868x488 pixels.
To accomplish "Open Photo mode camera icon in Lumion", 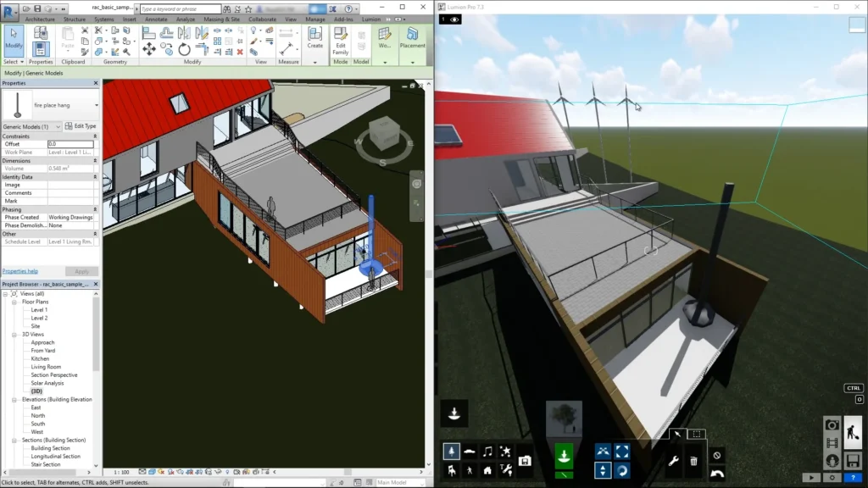I will point(832,425).
